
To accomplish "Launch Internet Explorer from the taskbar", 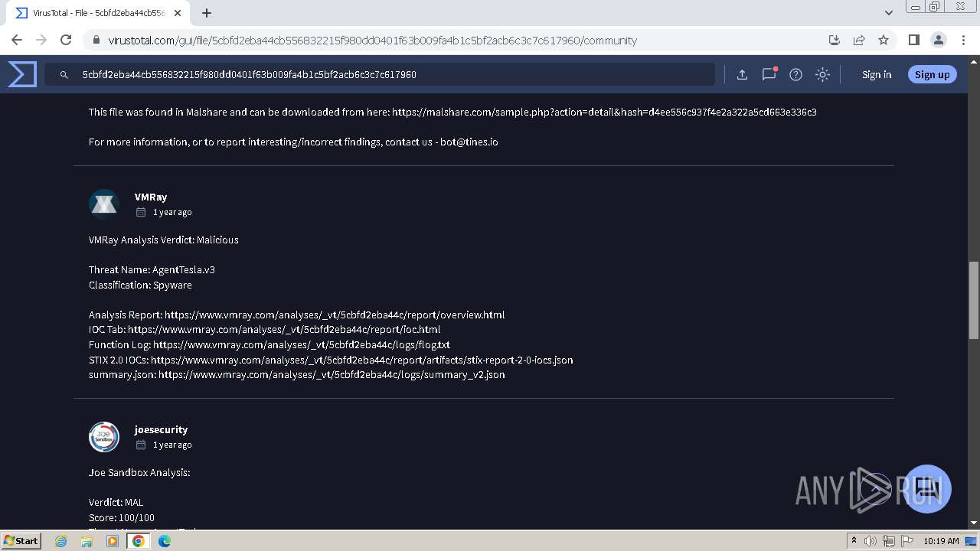I will coord(61,541).
